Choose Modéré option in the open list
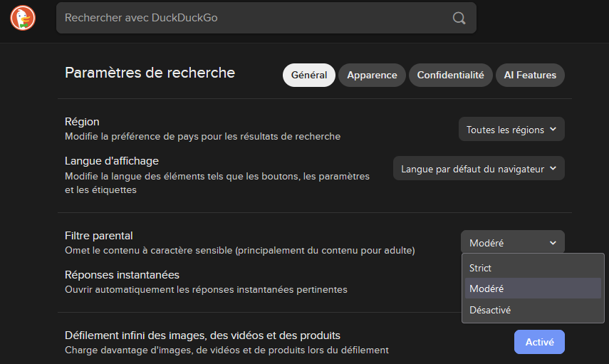Screen dimensions: 609x364 pos(486,288)
